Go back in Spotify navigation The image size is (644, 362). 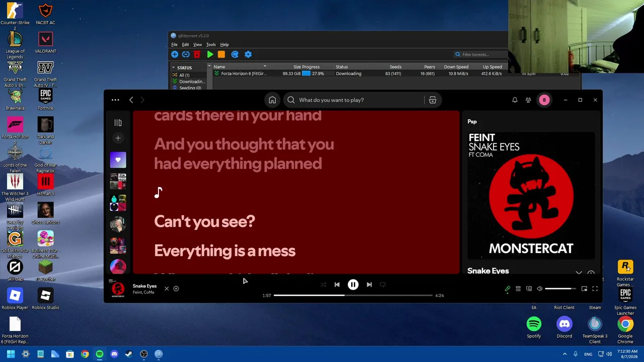pyautogui.click(x=131, y=100)
